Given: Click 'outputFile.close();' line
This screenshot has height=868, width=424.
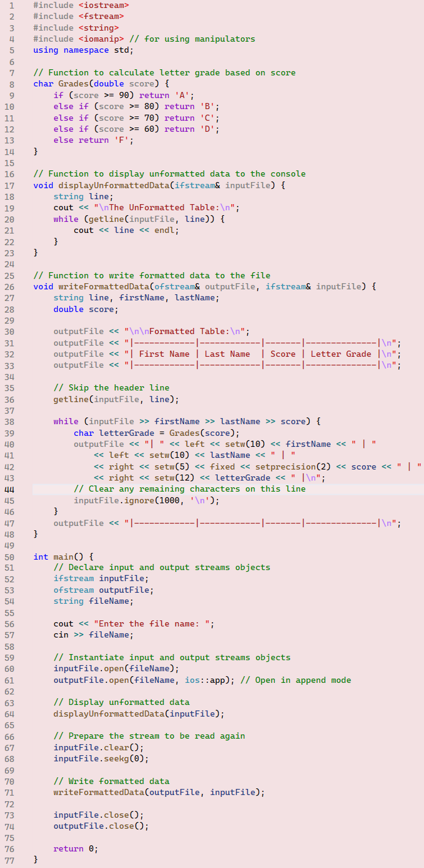Looking at the screenshot, I should 101,826.
